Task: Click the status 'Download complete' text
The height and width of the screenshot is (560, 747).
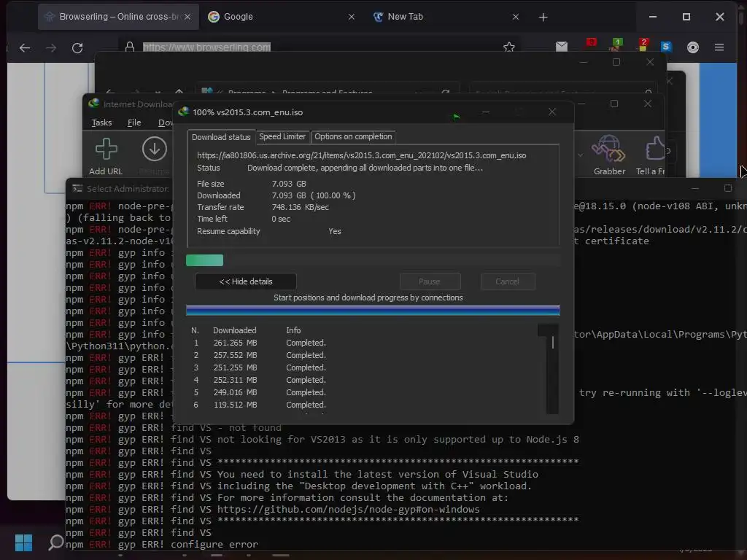Action: [365, 168]
